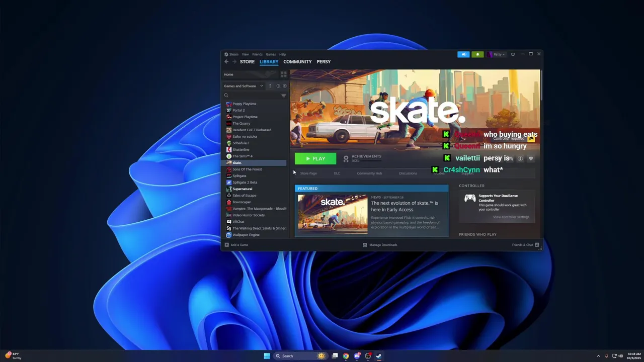Open advanced filter options icon
Image resolution: width=644 pixels, height=362 pixels.
coord(284,96)
